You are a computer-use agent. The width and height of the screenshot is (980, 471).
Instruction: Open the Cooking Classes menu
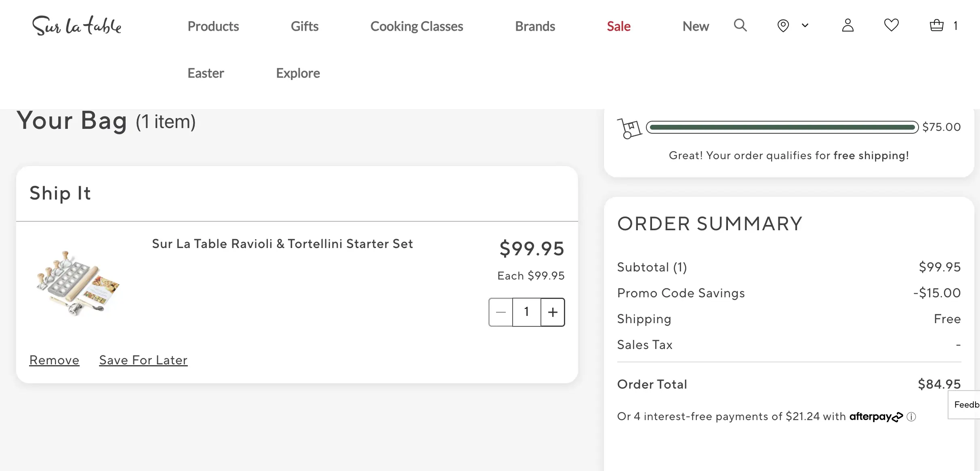click(416, 26)
